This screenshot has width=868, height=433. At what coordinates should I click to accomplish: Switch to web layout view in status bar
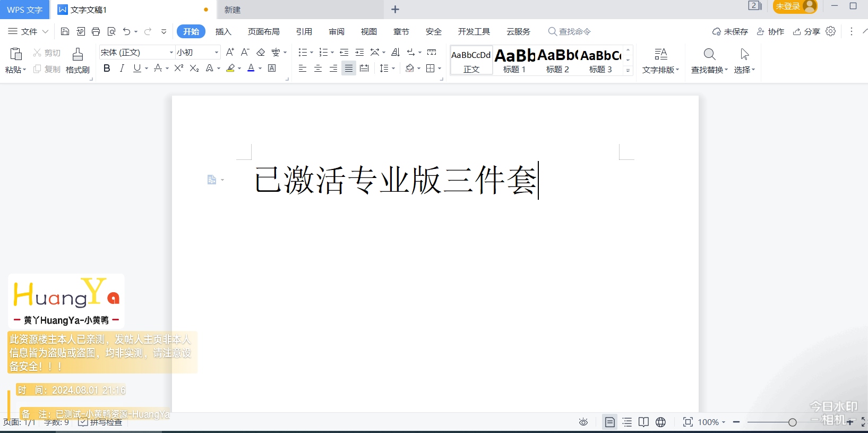tap(660, 422)
